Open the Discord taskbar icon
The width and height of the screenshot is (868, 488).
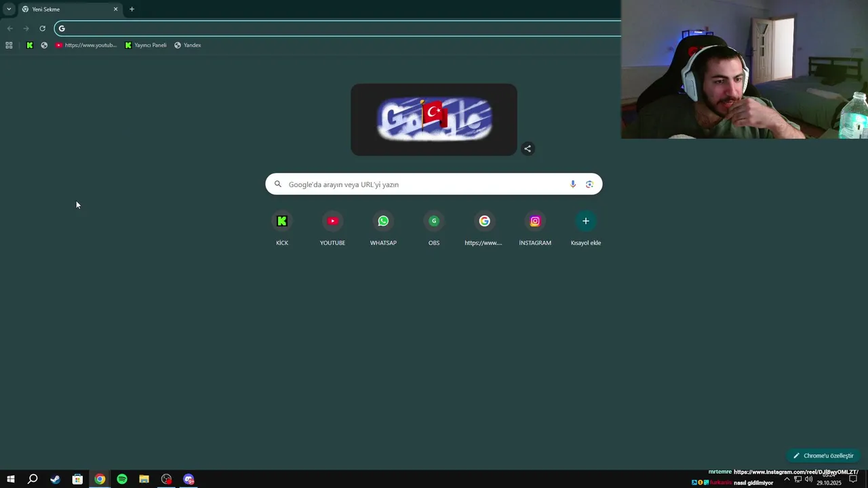click(x=189, y=479)
